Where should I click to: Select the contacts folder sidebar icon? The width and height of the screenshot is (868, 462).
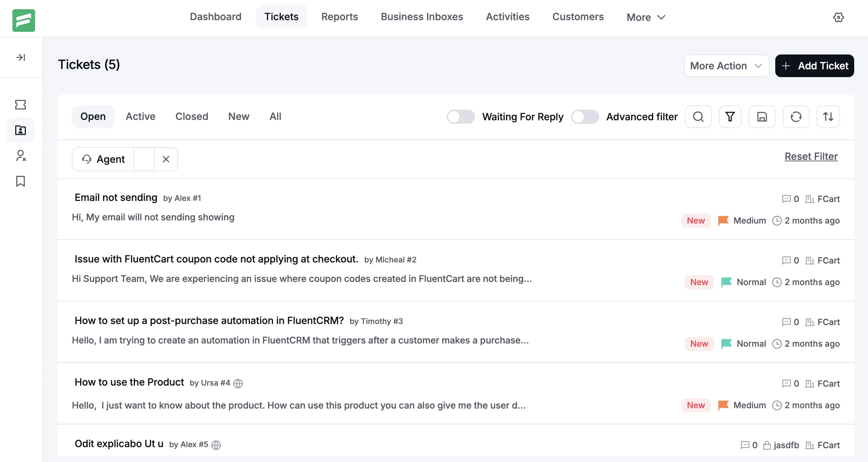pyautogui.click(x=21, y=130)
